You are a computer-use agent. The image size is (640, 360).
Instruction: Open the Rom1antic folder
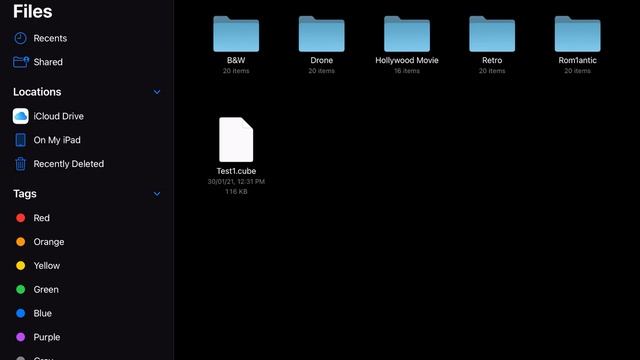[x=577, y=34]
